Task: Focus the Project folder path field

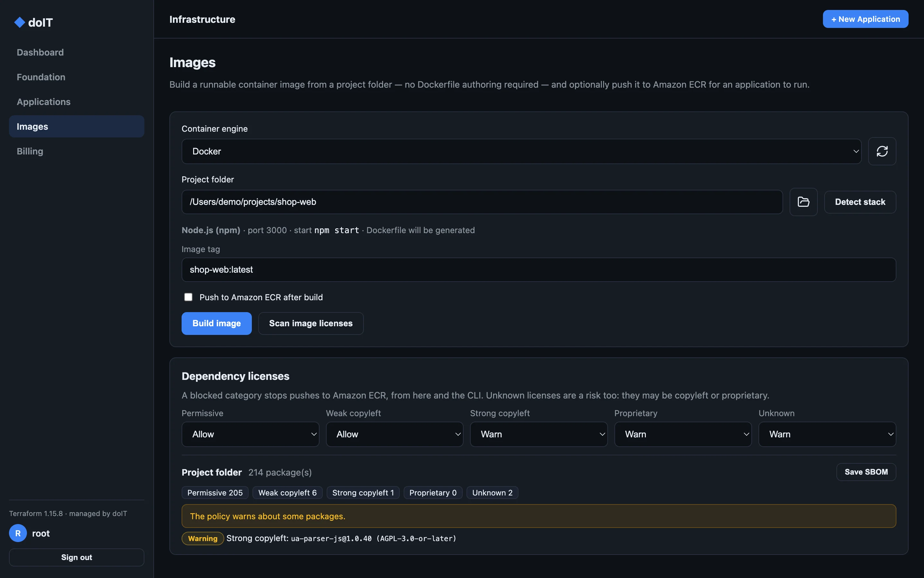Action: click(482, 202)
